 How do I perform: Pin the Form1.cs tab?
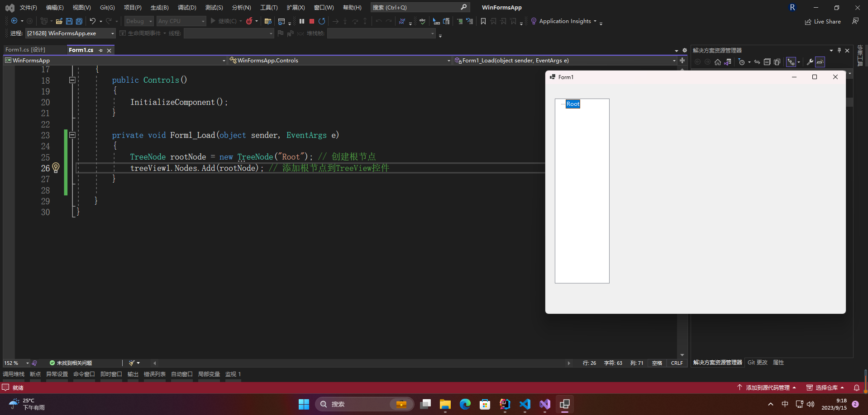click(101, 50)
